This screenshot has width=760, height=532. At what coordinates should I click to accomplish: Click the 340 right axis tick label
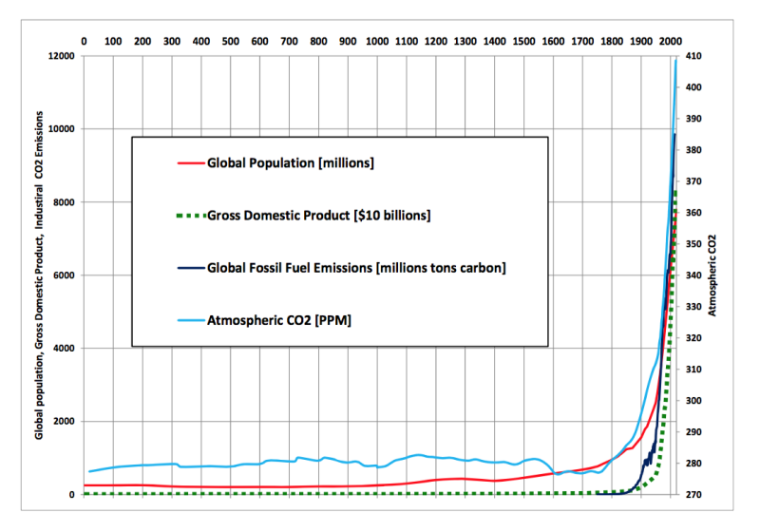tap(693, 275)
